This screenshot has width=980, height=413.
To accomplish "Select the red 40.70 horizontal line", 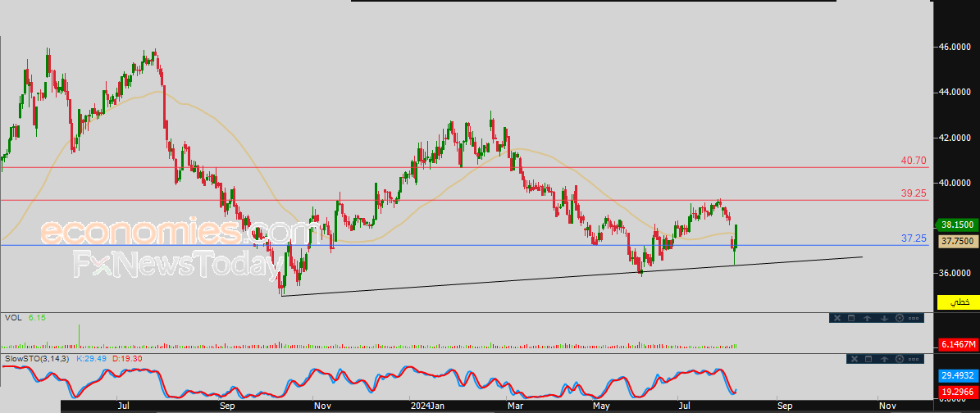I will point(463,167).
